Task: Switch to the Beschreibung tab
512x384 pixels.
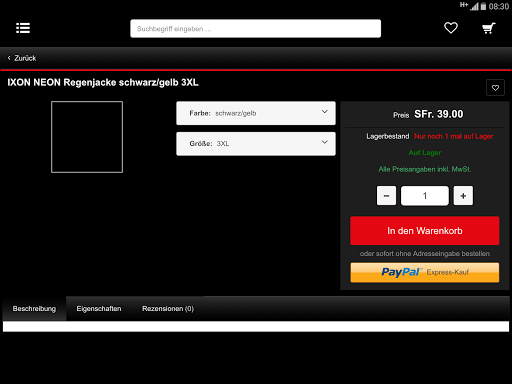Action: 34,309
